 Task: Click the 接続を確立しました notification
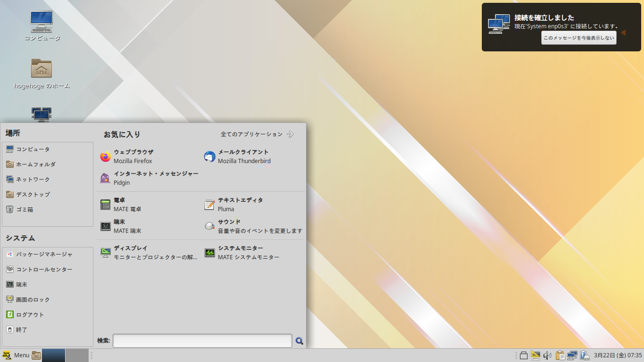click(561, 27)
